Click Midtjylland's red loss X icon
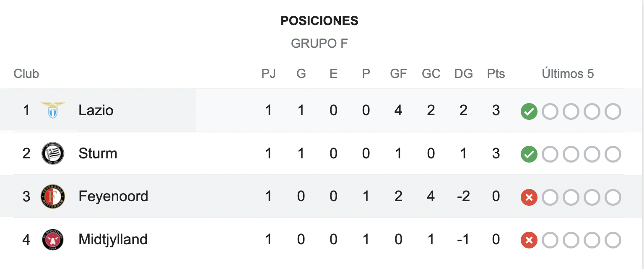The height and width of the screenshot is (269, 644). click(x=529, y=241)
